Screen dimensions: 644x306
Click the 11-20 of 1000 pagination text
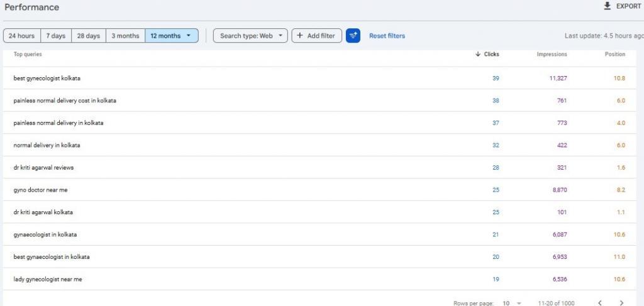(556, 303)
